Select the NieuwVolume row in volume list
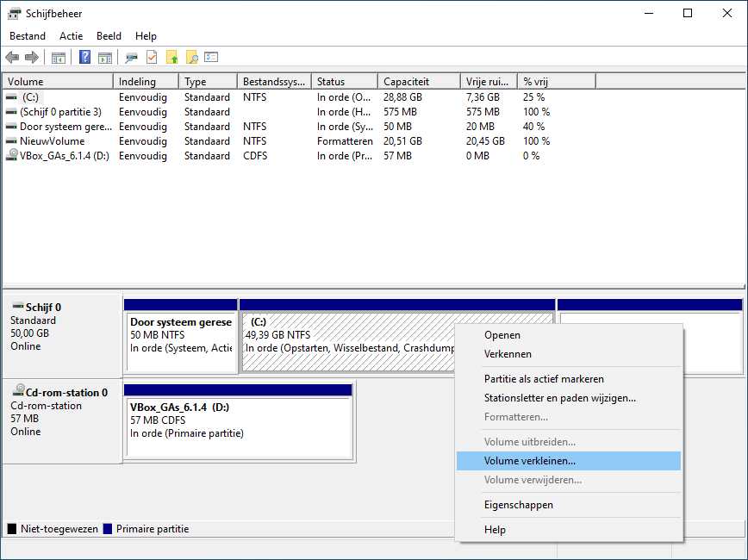This screenshot has width=748, height=560. coord(53,141)
